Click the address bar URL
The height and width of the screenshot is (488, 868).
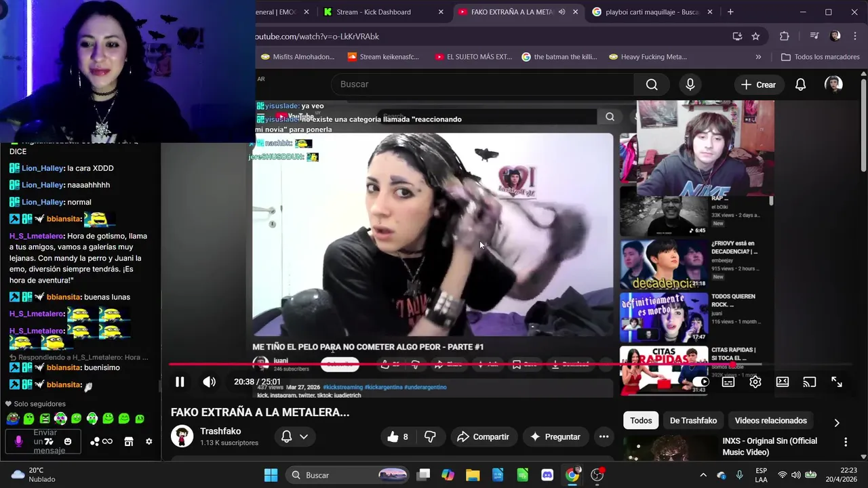[317, 37]
